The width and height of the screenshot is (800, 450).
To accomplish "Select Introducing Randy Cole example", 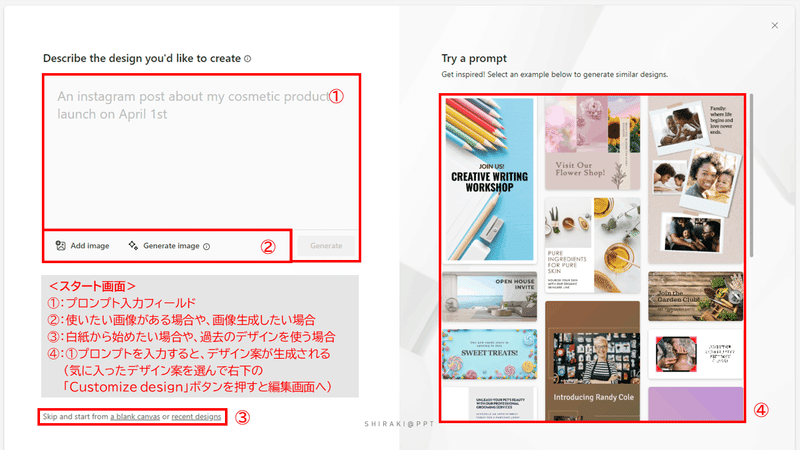I will click(592, 360).
